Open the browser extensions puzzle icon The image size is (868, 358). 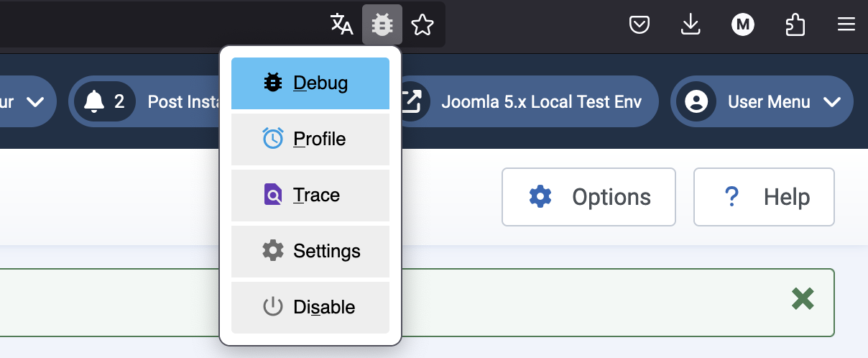pyautogui.click(x=795, y=25)
